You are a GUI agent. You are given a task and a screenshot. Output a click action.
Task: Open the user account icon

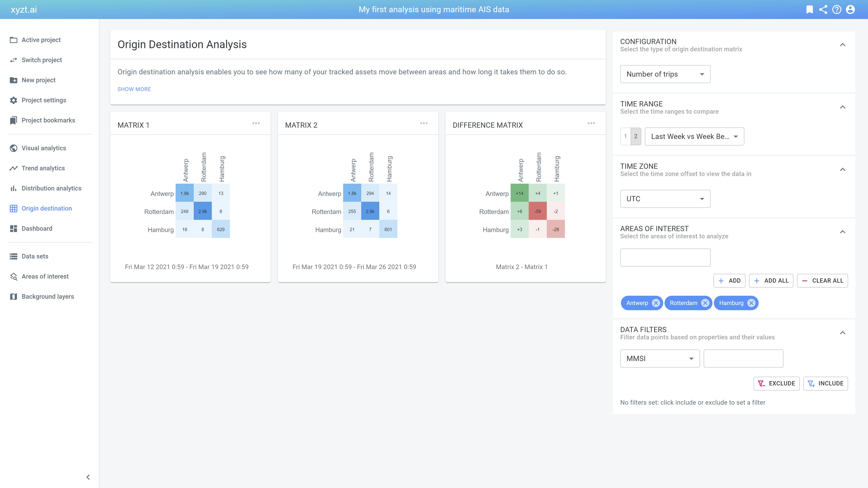850,9
